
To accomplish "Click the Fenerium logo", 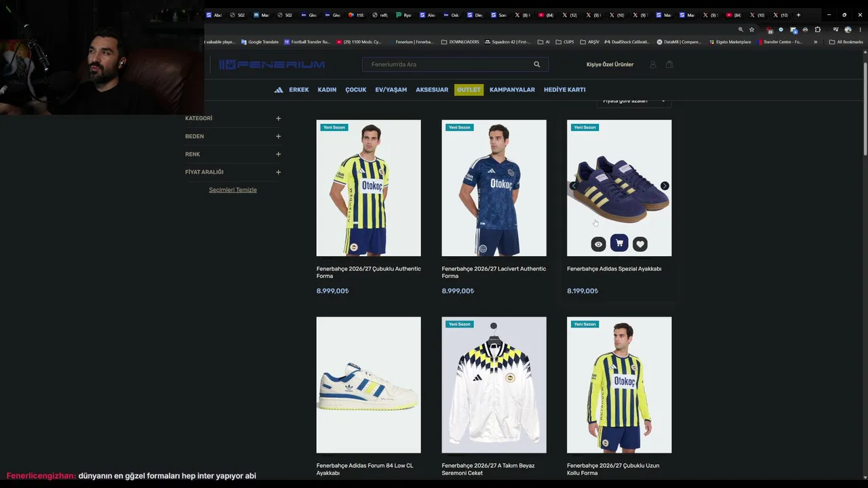I will pos(272,64).
